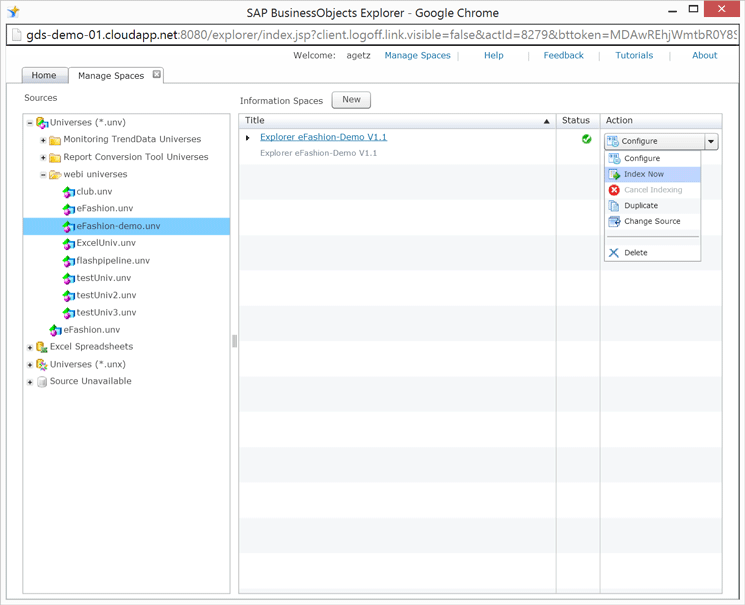Switch to the Home tab

pos(44,75)
